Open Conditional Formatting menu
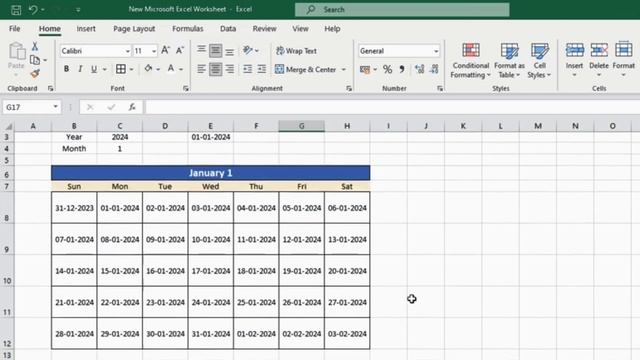640x360 pixels. pyautogui.click(x=470, y=60)
